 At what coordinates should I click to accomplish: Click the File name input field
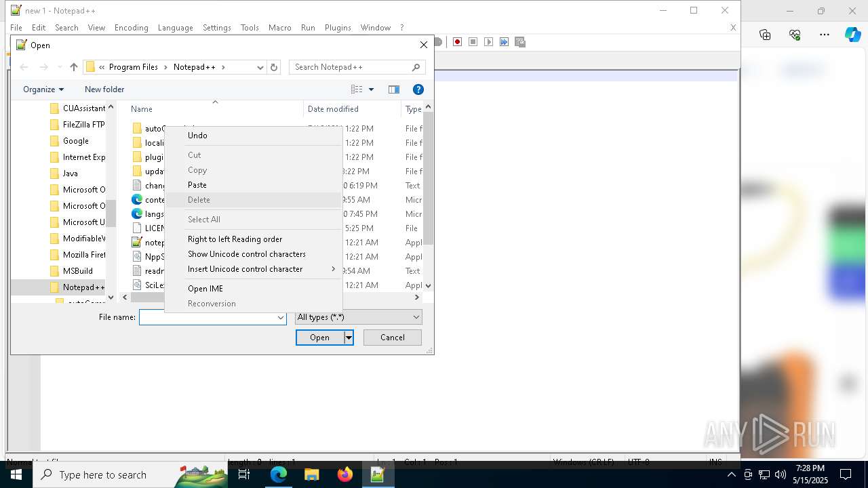click(207, 317)
